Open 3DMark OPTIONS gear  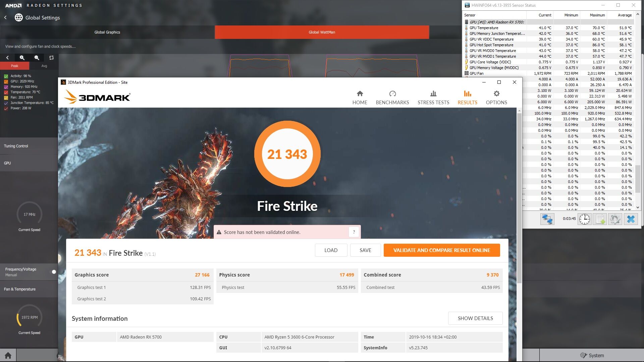496,98
